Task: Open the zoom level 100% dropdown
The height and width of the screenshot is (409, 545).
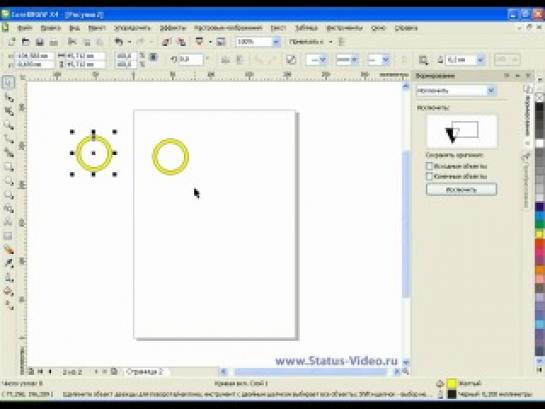Action: pos(276,42)
